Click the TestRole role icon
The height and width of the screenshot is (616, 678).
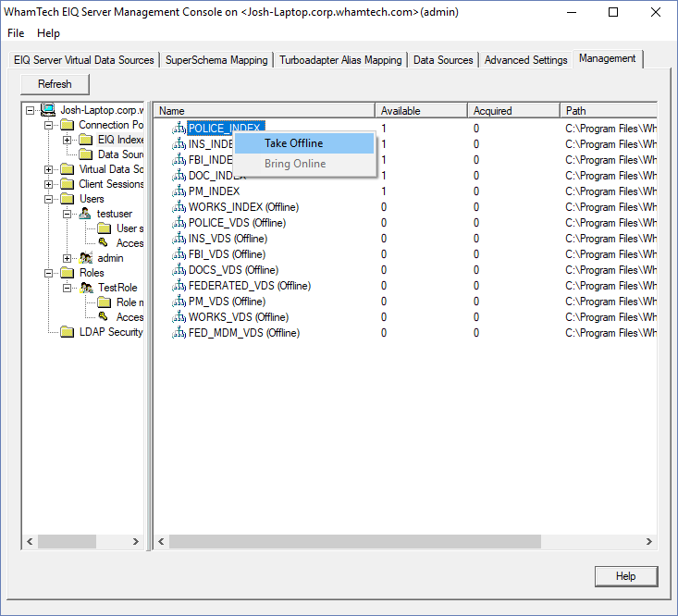(x=87, y=288)
